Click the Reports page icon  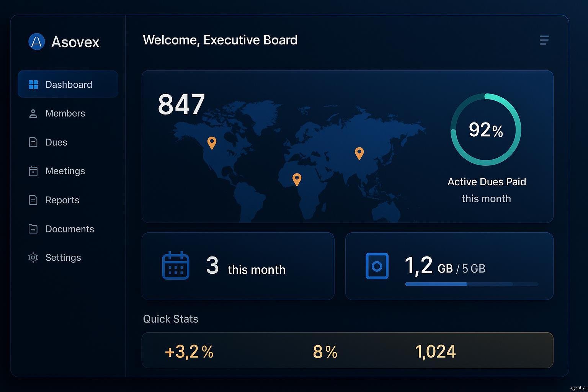click(x=33, y=200)
